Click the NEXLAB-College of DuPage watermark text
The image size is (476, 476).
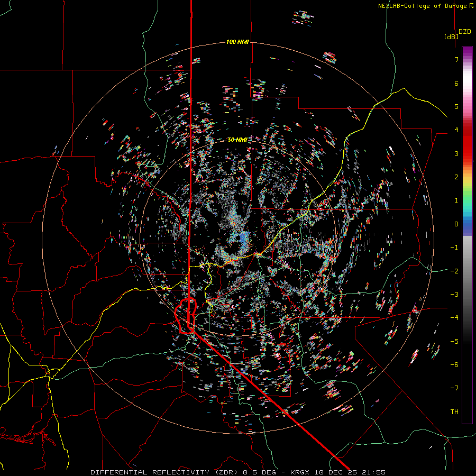[x=423, y=6]
